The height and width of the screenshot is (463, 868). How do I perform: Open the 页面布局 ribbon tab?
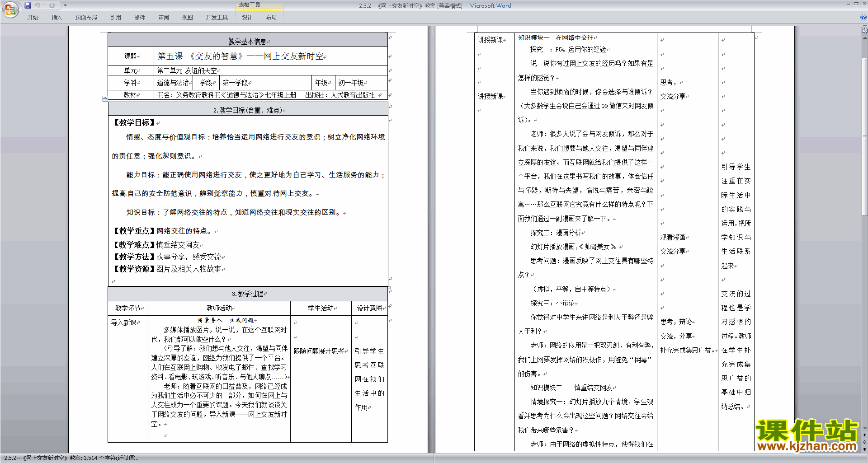(86, 18)
